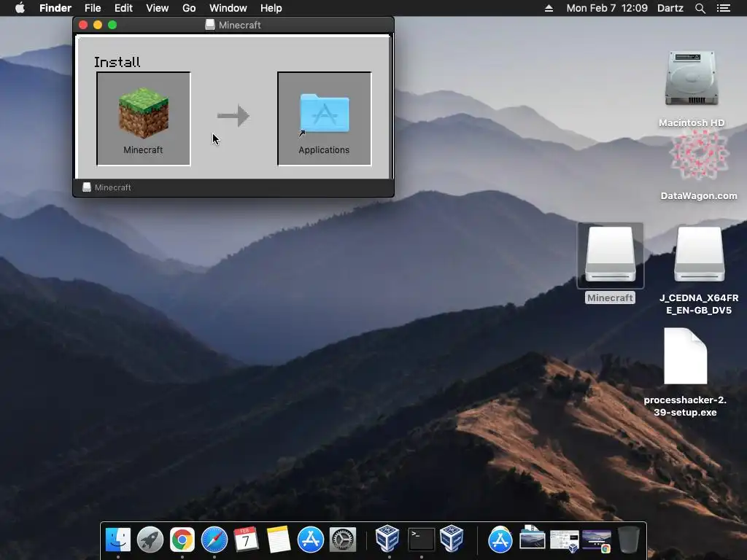Launch Safari compass icon in Dock
Viewport: 747px width, 560px height.
pos(214,540)
